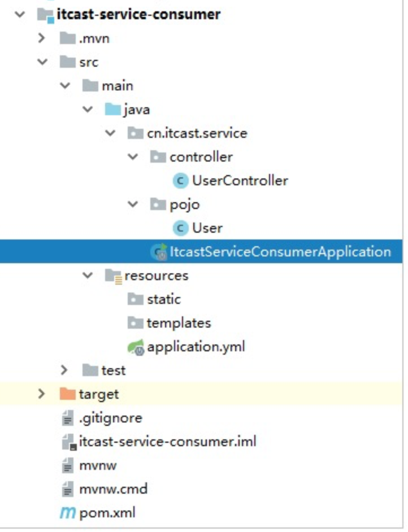Click the controller package icon
Viewport: 408px width, 532px height.
coord(158,157)
